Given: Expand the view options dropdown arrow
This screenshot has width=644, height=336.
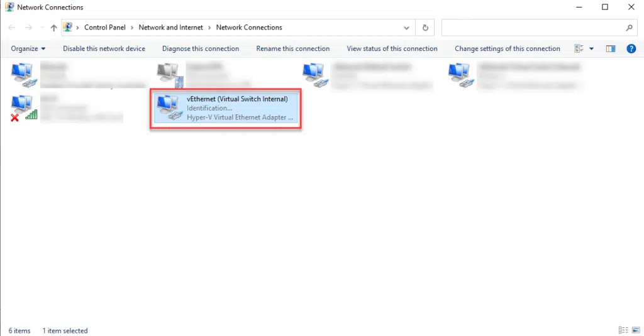Looking at the screenshot, I should [x=591, y=48].
